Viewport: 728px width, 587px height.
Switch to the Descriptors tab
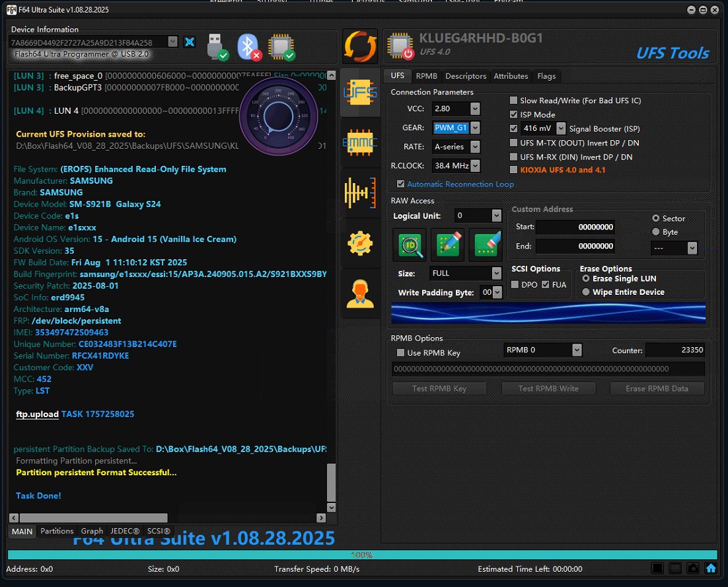(466, 76)
